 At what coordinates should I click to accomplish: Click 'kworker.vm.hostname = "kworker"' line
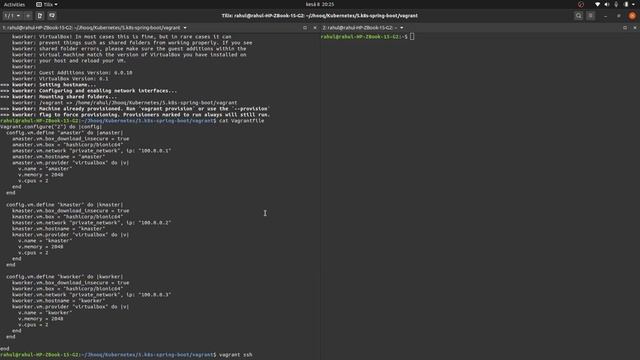(x=59, y=301)
